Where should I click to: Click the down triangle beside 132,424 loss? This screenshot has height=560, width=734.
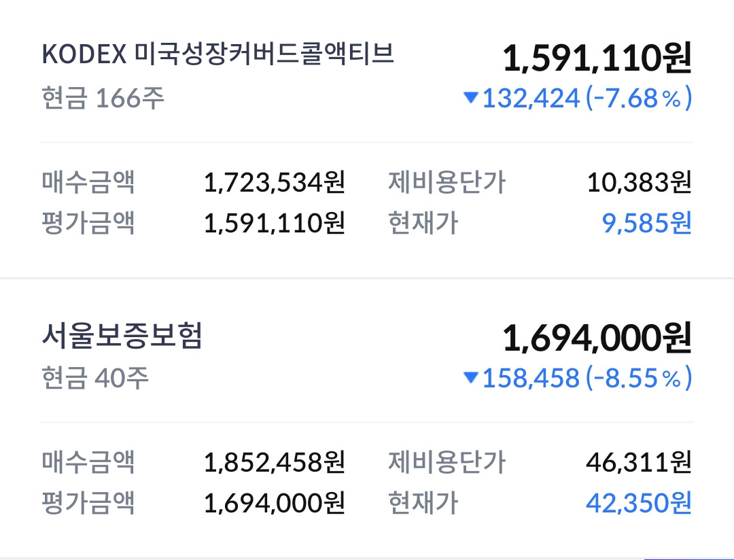(470, 97)
